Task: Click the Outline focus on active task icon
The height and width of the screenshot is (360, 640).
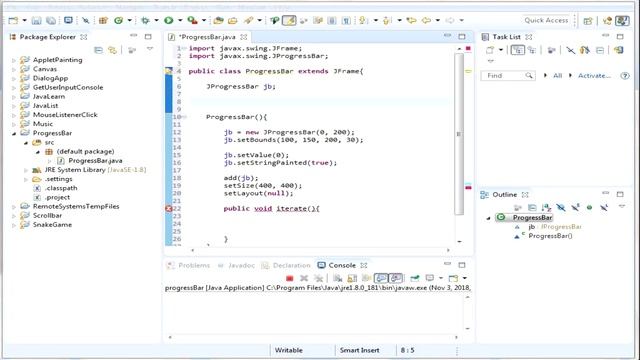Action: [x=518, y=208]
